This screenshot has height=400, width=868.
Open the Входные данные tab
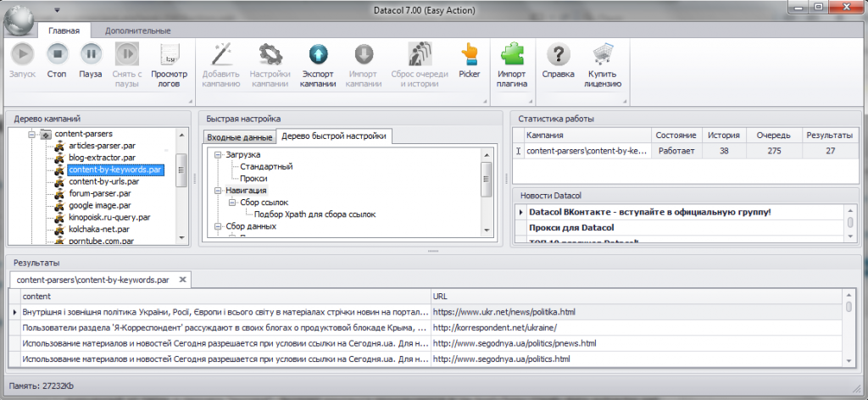tap(240, 137)
